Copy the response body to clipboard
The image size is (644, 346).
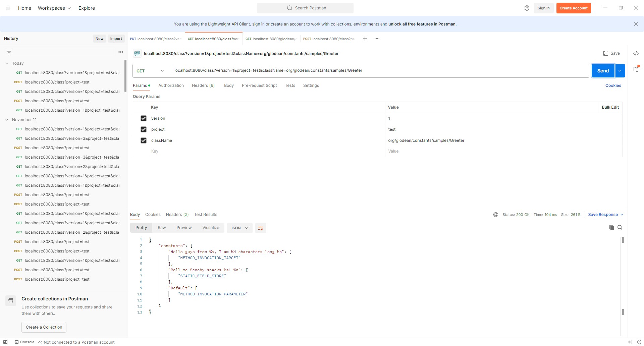(611, 227)
